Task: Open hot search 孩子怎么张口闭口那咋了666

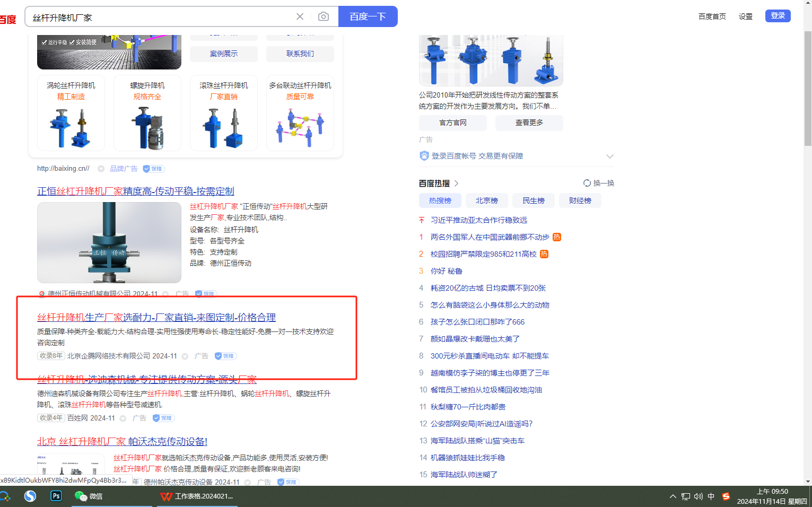Action: pyautogui.click(x=478, y=322)
